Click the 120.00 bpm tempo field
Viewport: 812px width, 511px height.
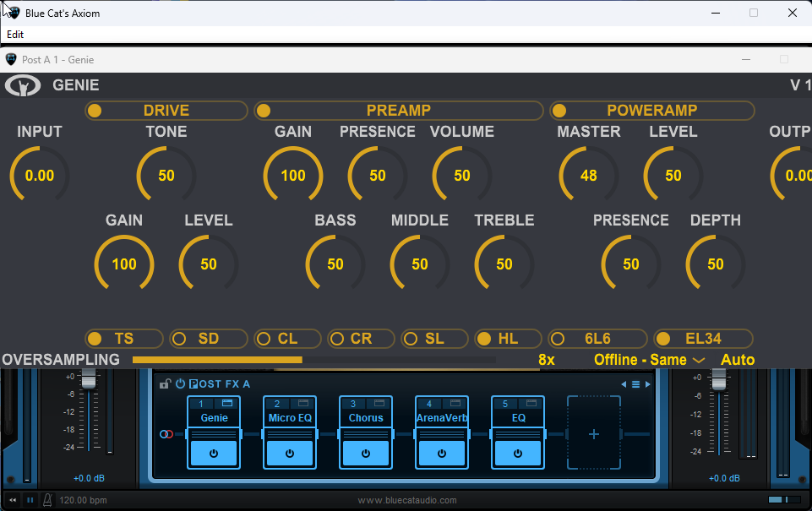83,500
